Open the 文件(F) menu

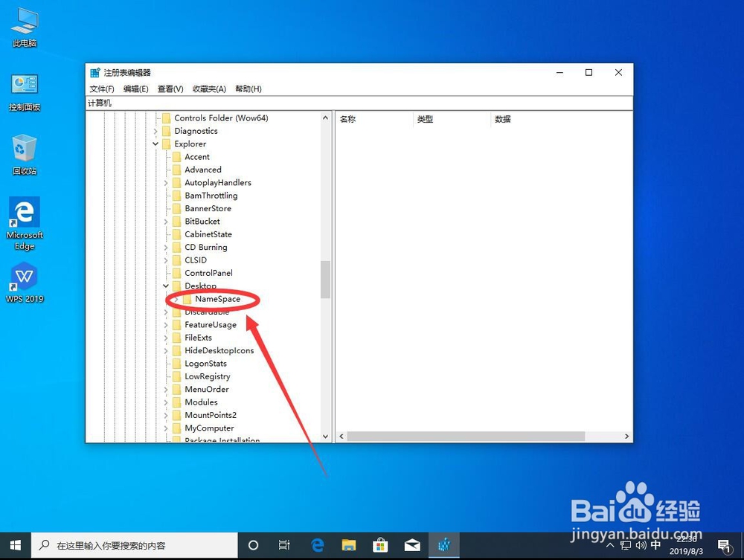pos(102,88)
